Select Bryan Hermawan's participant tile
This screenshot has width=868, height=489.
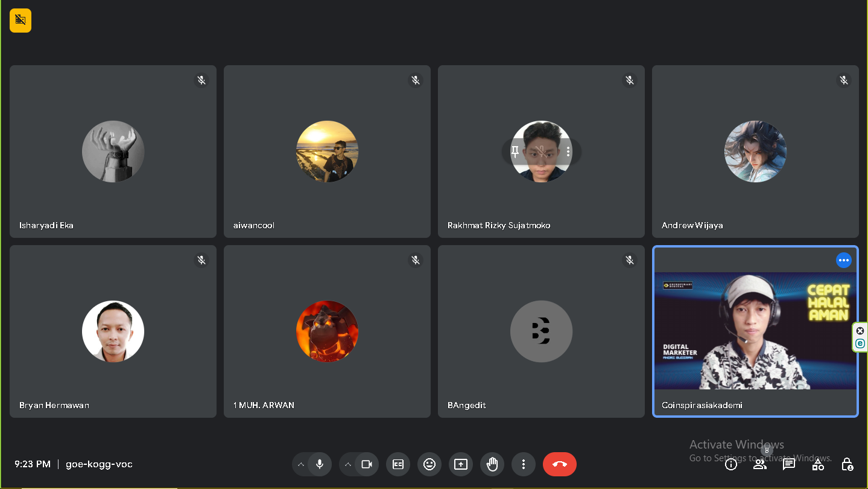pyautogui.click(x=113, y=331)
